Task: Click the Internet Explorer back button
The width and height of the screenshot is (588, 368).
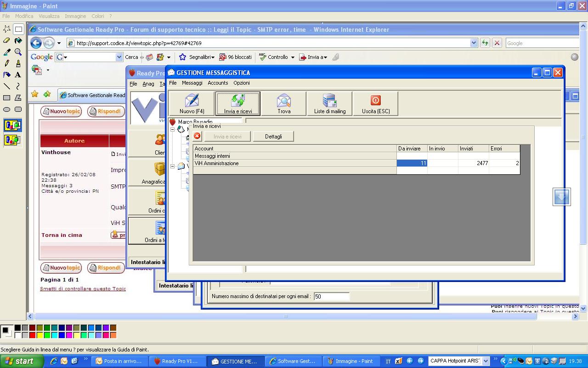Action: click(36, 43)
